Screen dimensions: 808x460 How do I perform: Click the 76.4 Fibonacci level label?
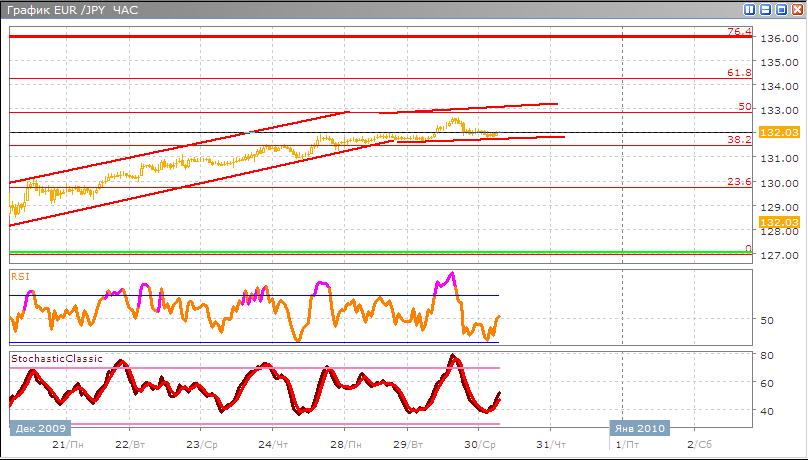(x=739, y=32)
